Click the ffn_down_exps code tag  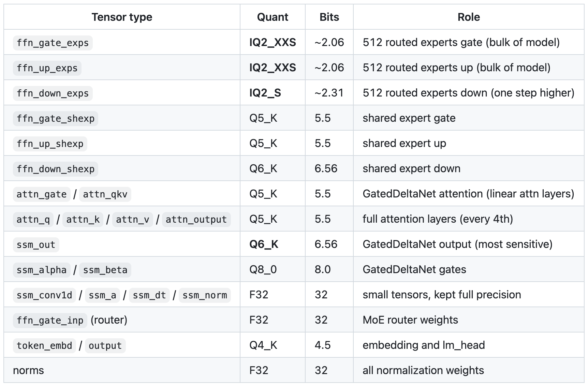pyautogui.click(x=53, y=93)
